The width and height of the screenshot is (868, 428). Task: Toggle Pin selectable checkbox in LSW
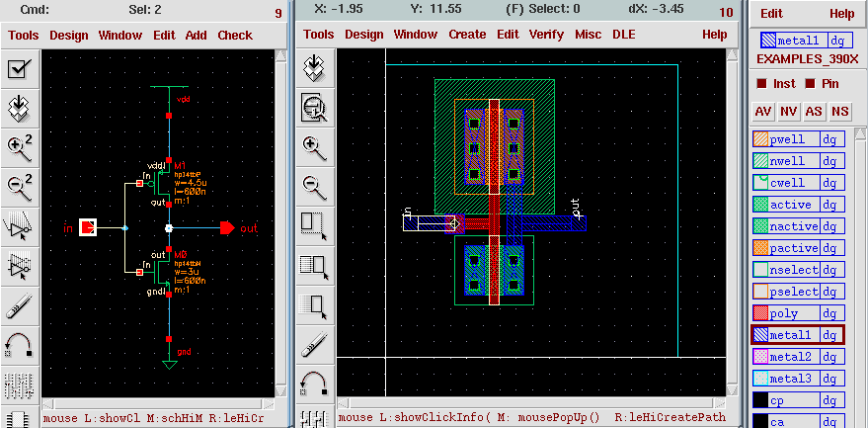click(811, 84)
